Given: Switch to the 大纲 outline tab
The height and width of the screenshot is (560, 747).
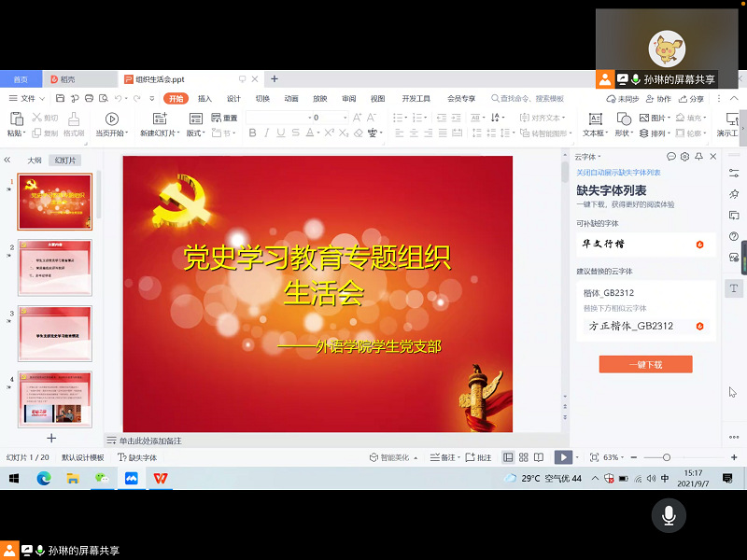Looking at the screenshot, I should click(x=35, y=161).
